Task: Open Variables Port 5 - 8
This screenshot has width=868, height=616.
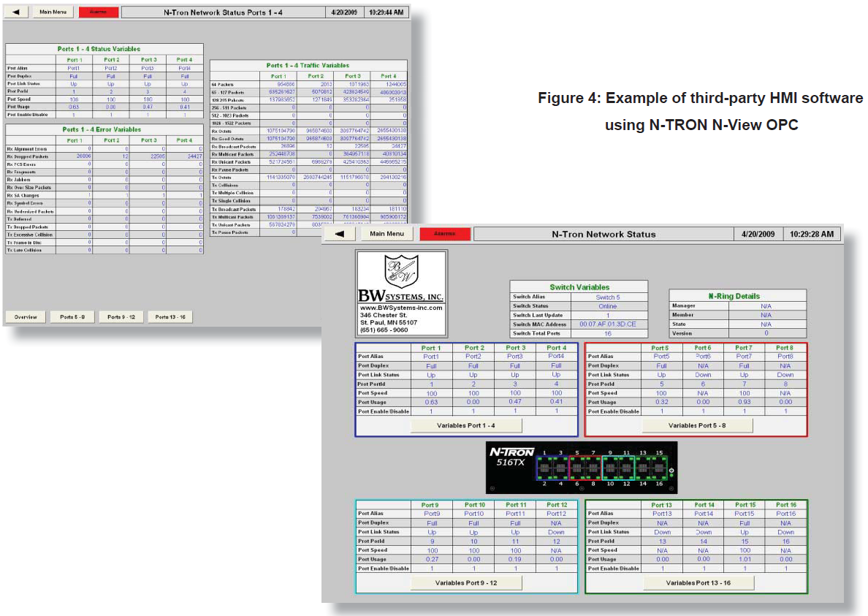Action: coord(697,425)
